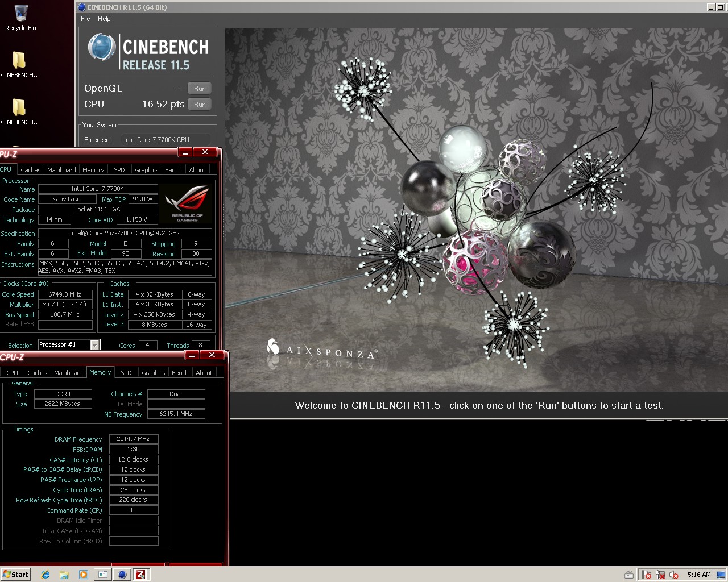Switch to SPD tab in upper CPU-Z

click(119, 170)
